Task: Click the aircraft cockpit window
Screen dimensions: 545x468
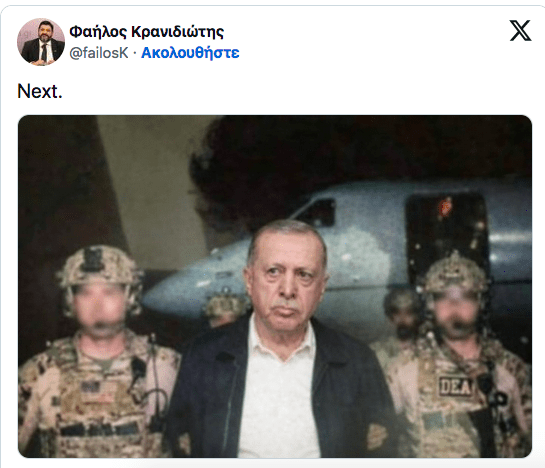Action: [318, 211]
